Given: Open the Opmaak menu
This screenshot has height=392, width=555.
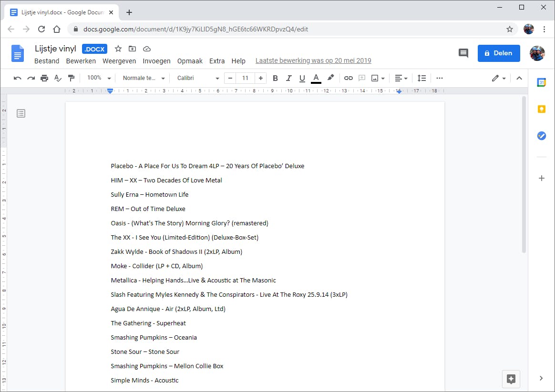Looking at the screenshot, I should pyautogui.click(x=190, y=61).
